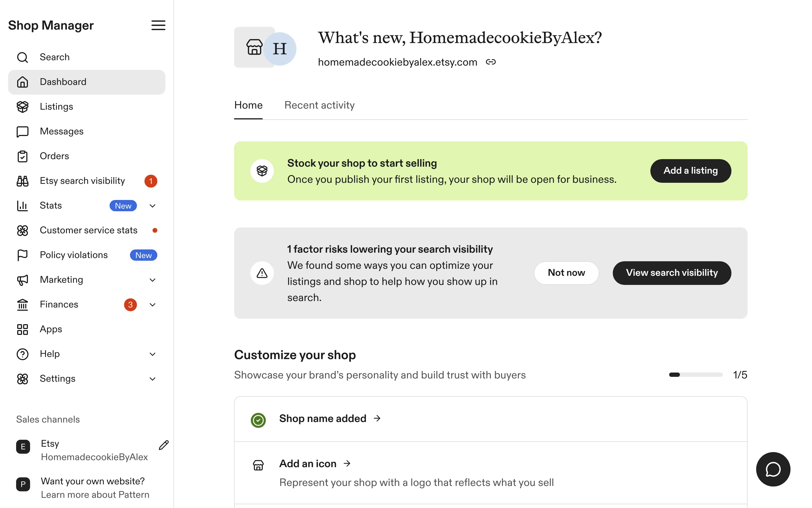Expand the Settings submenu chevron
This screenshot has height=508, width=812.
coord(152,379)
